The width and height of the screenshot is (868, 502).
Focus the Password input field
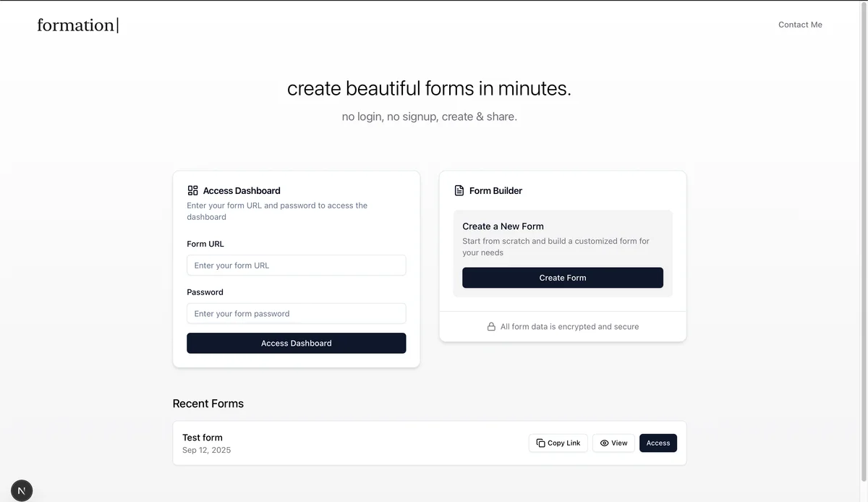296,314
